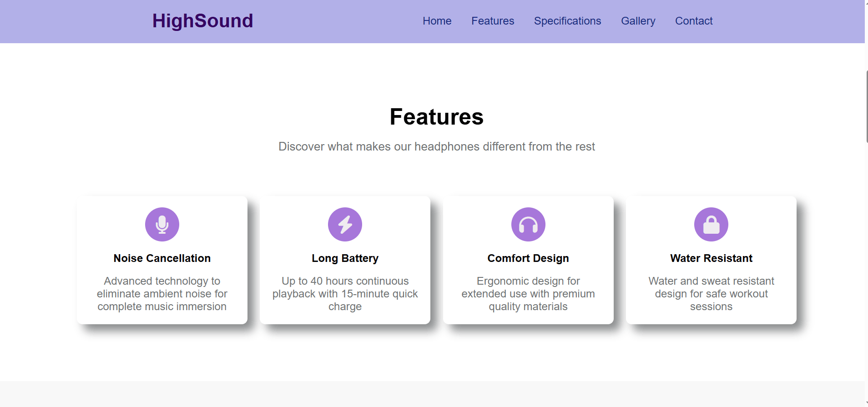Viewport: 868px width, 407px height.
Task: Click the HighSound logo text
Action: [x=202, y=21]
